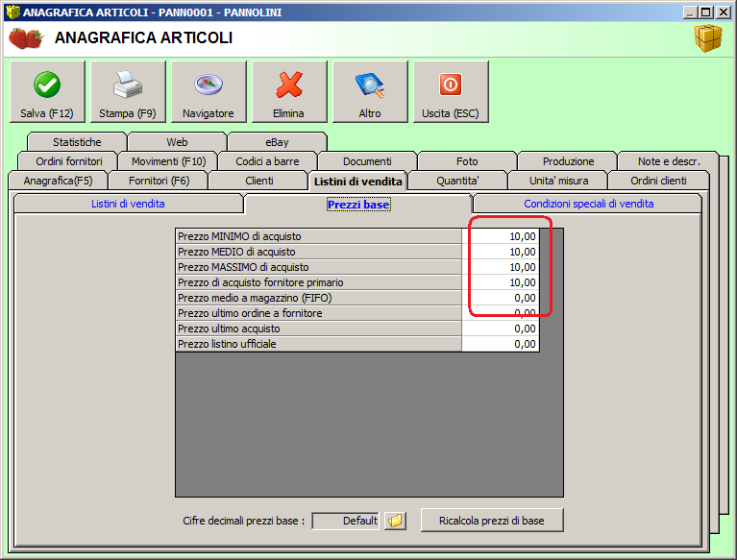Click the Salva (F12) green checkmark button
The height and width of the screenshot is (560, 737).
coord(47,91)
